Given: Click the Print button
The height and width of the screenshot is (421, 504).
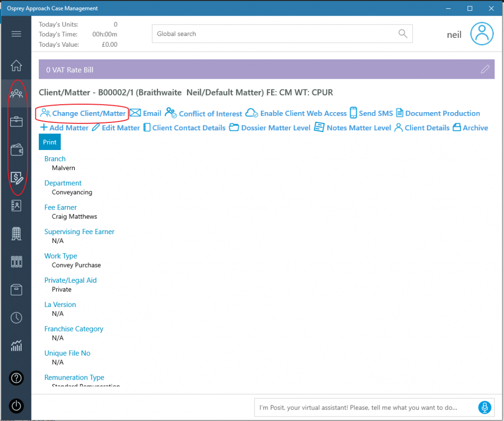Looking at the screenshot, I should (50, 142).
